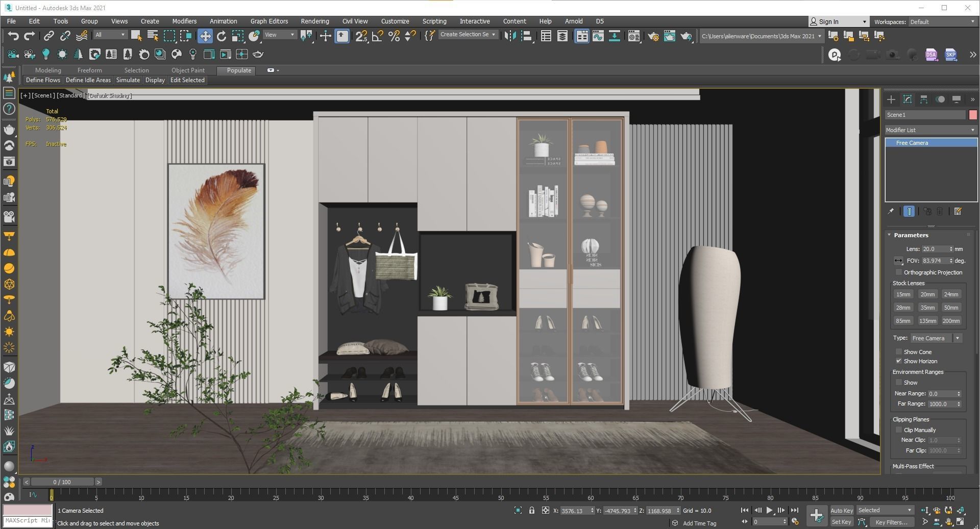Activate the Select and Move tool
The image size is (980, 529).
point(205,36)
